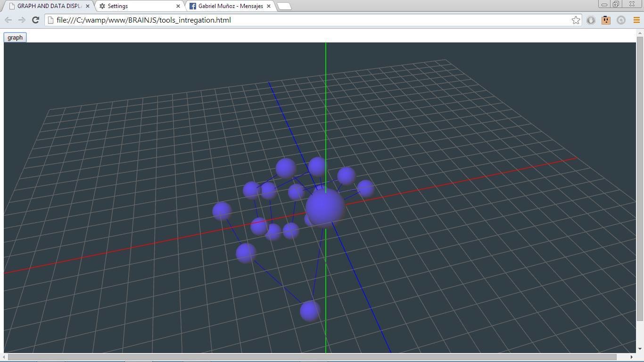Click the vertical scrollbar up arrow
Screen dimensions: 644x362
pos(640,33)
